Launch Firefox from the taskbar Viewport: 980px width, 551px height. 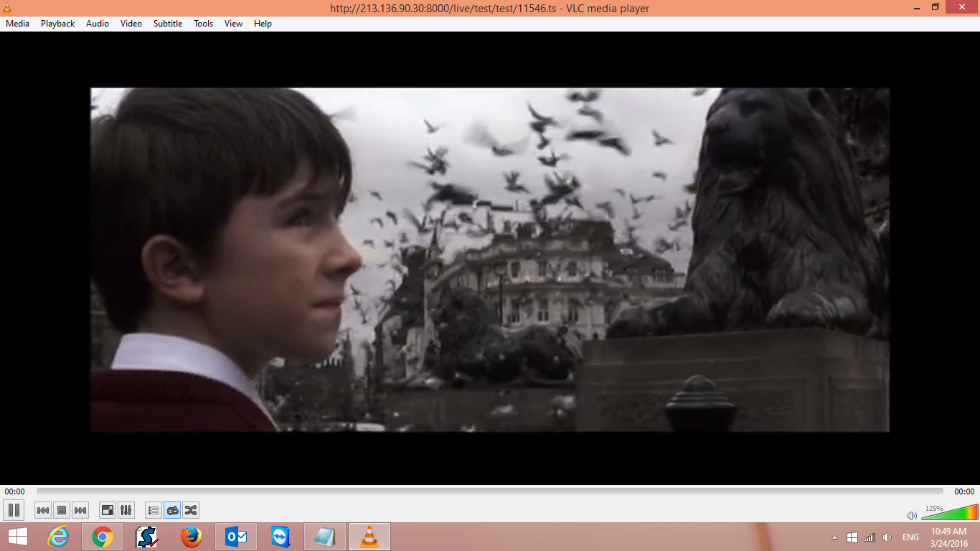click(192, 537)
